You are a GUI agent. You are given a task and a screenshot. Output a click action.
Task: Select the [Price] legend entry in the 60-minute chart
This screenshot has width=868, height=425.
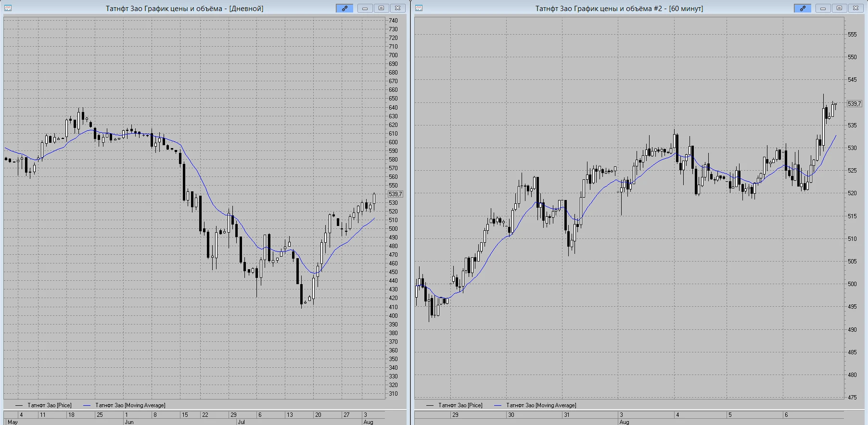(x=455, y=405)
